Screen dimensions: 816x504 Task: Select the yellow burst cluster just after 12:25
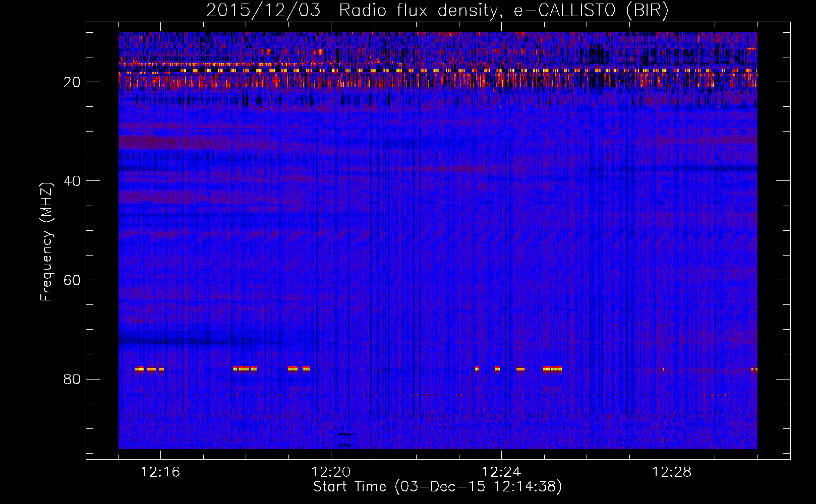tap(552, 369)
